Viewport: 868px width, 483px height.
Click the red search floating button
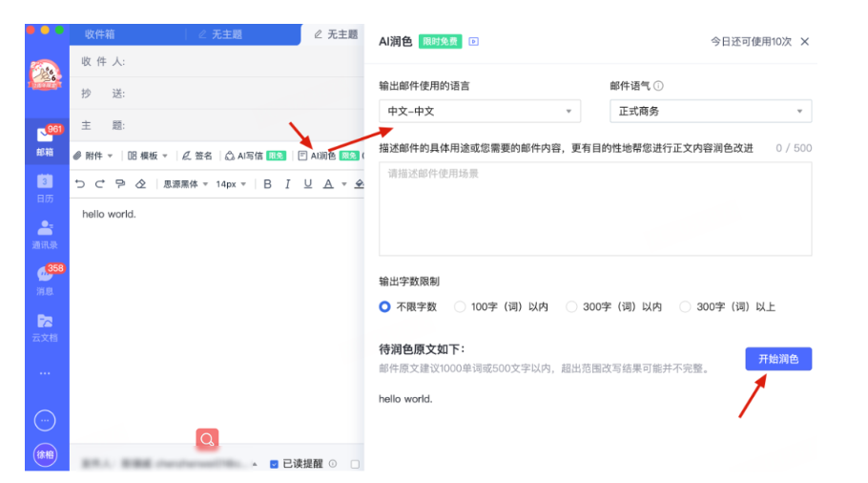207,439
